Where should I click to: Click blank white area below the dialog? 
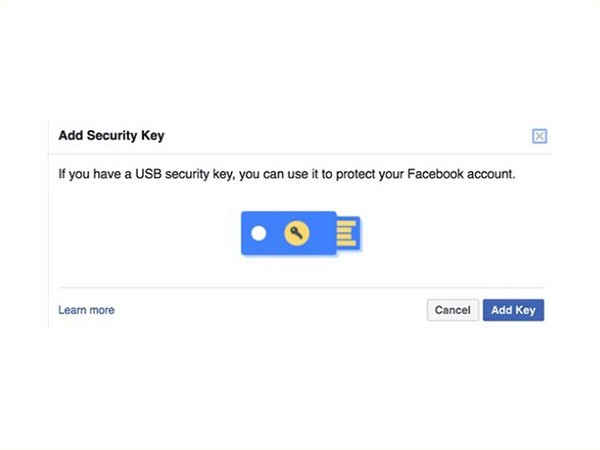tap(300, 390)
